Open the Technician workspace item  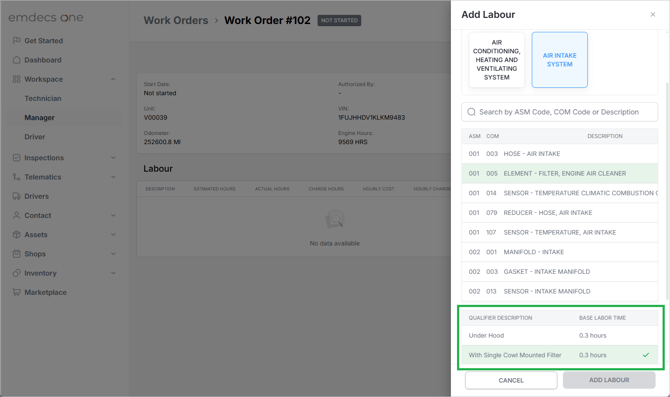coord(43,98)
